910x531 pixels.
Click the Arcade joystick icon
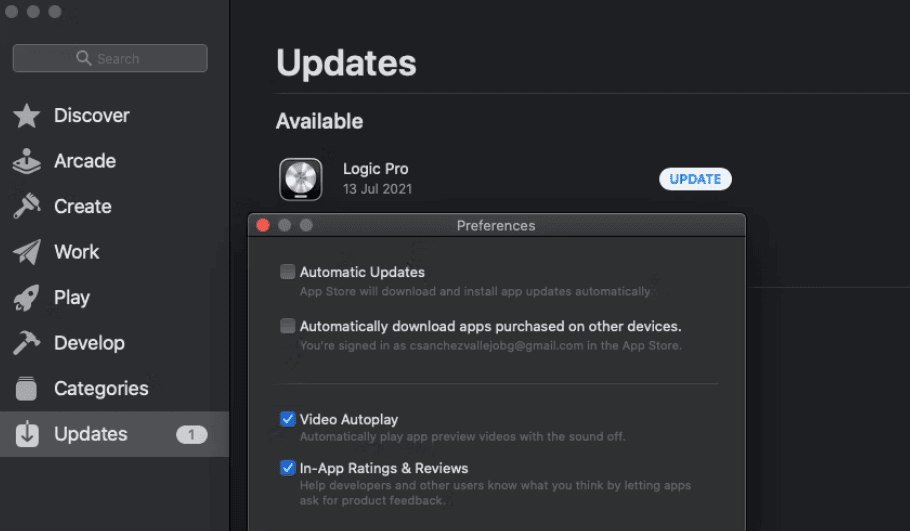coord(27,161)
